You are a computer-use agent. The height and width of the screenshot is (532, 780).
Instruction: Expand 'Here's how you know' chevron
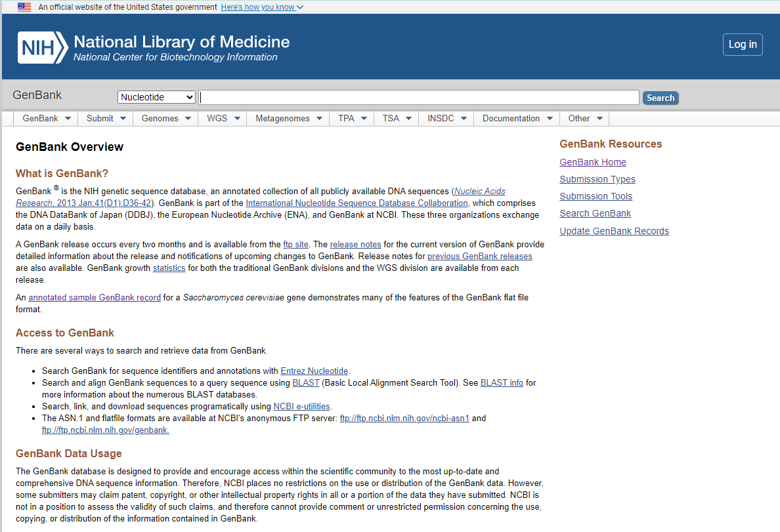point(300,7)
